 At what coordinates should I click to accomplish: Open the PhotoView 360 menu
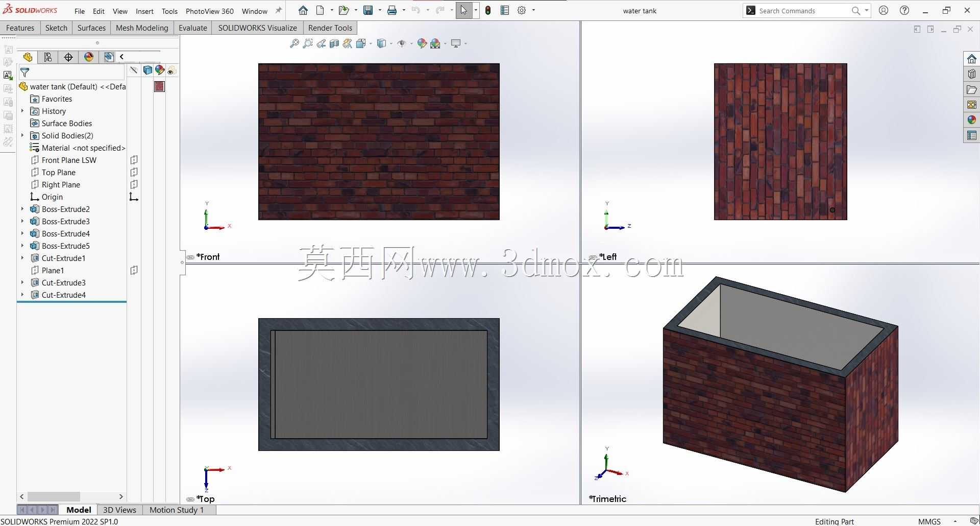(x=210, y=11)
